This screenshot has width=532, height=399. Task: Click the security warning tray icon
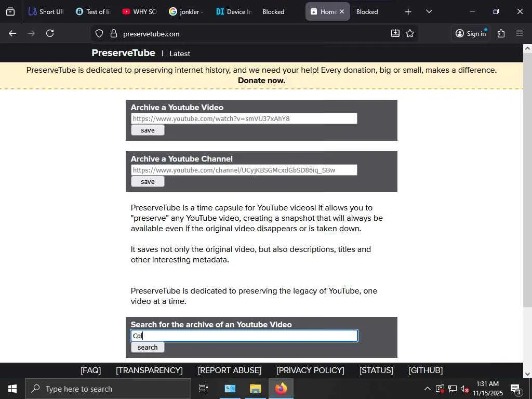pyautogui.click(x=440, y=389)
